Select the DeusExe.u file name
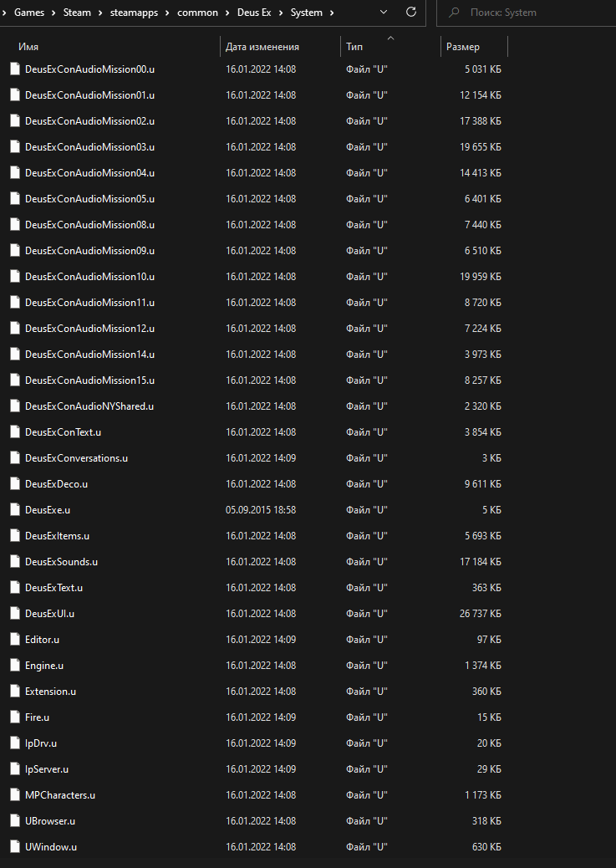This screenshot has height=868, width=616. [48, 509]
